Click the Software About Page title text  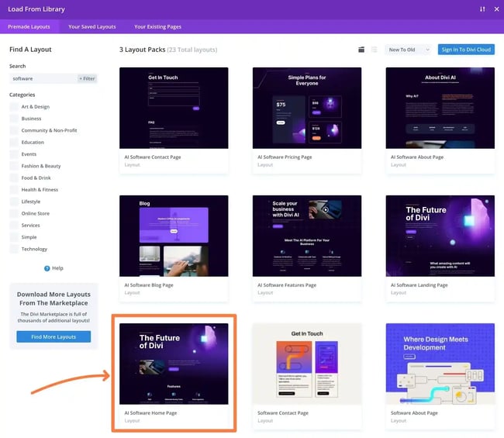414,413
